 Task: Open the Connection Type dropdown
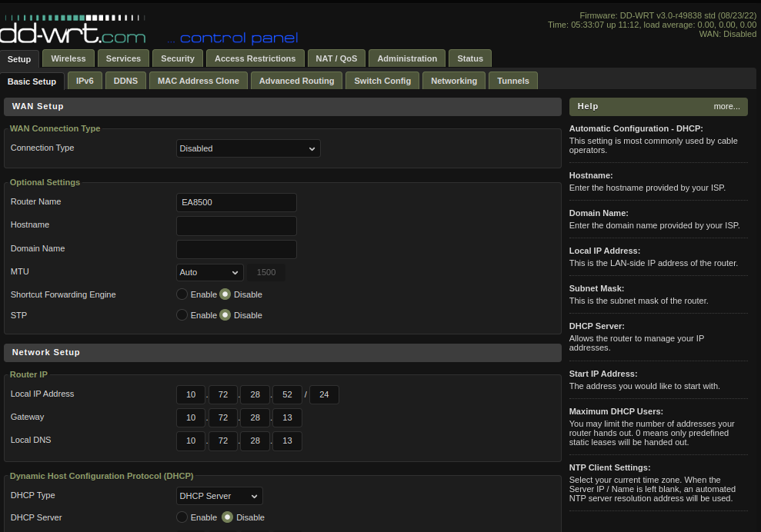248,148
